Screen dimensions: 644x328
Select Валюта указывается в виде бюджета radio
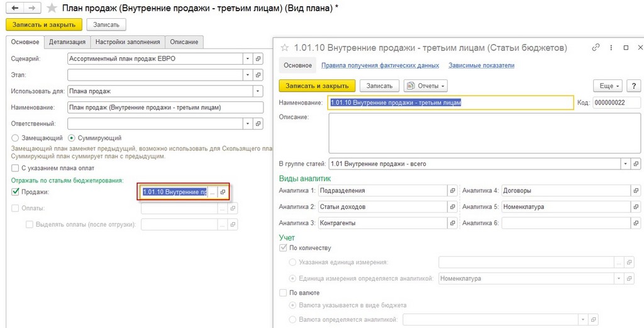[292, 305]
